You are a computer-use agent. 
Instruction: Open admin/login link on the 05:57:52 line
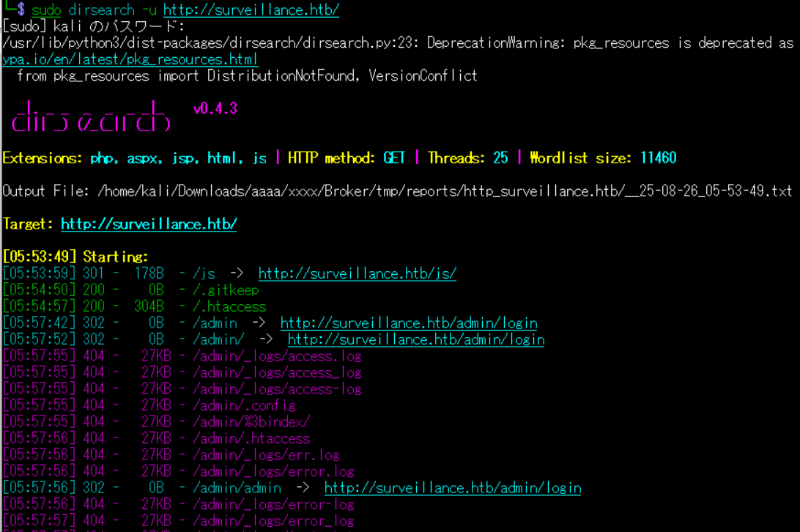coord(415,340)
